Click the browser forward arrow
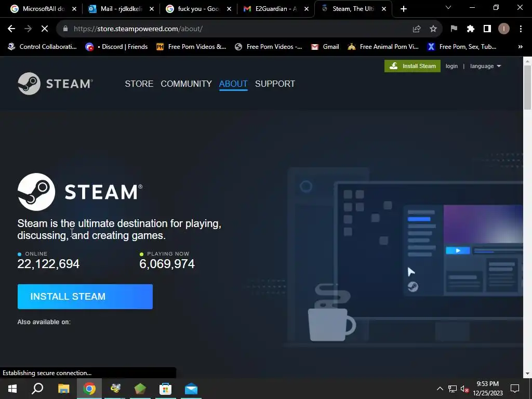Viewport: 532px width, 399px height. [x=28, y=29]
